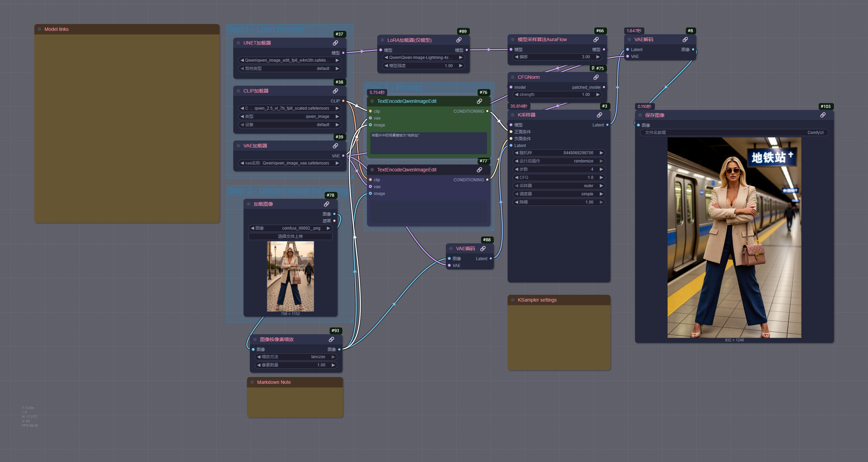Click the 模型强度 1.00 slider field
The width and height of the screenshot is (868, 462).
423,66
